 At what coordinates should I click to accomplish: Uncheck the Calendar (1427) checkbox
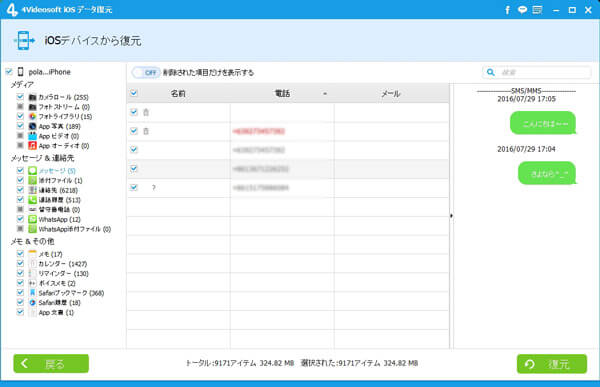tap(20, 263)
